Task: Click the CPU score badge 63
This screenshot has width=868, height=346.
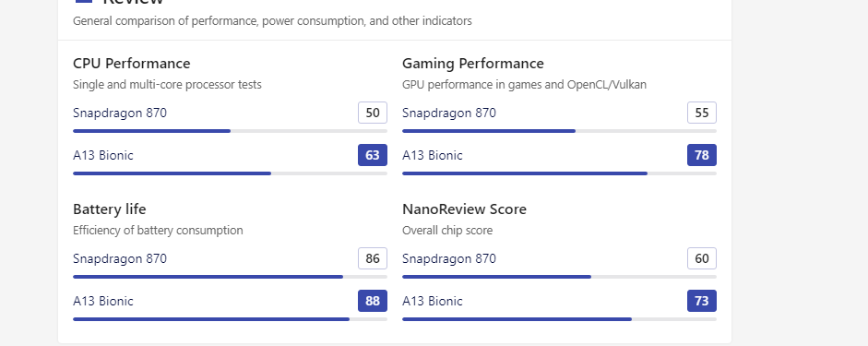Action: [373, 155]
